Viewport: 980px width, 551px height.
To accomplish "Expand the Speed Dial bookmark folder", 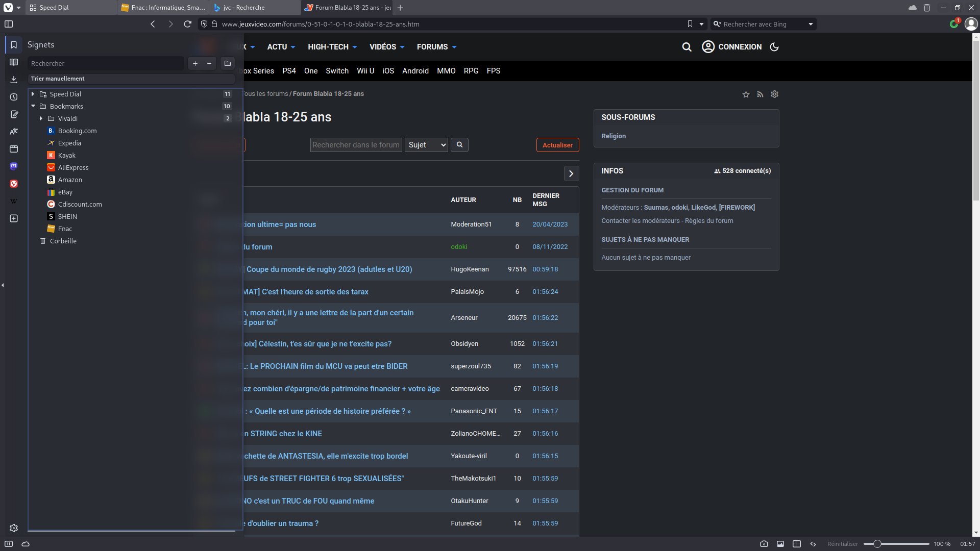I will tap(33, 94).
